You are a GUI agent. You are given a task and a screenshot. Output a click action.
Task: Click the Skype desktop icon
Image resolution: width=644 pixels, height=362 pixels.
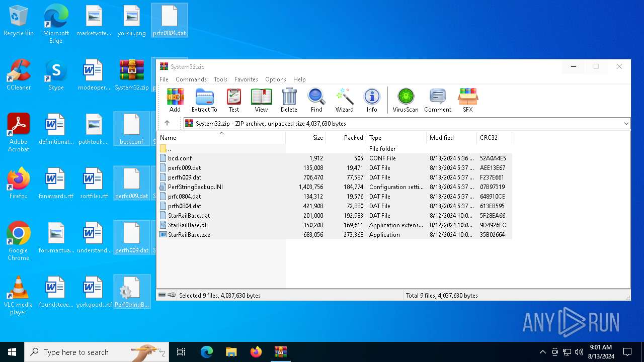click(x=56, y=75)
